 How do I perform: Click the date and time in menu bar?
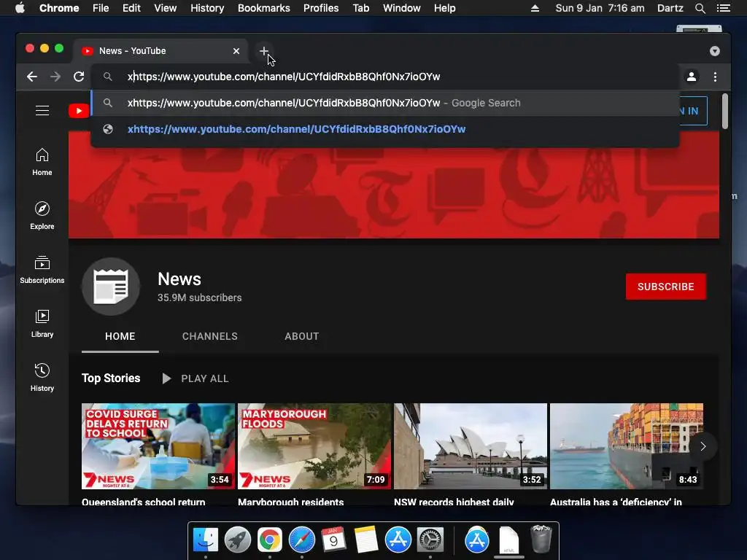600,8
